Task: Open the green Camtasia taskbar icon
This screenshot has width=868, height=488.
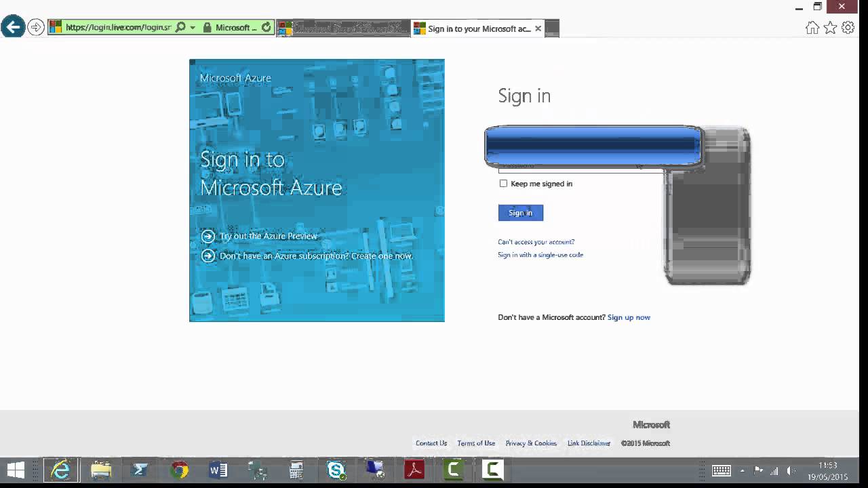Action: 454,470
